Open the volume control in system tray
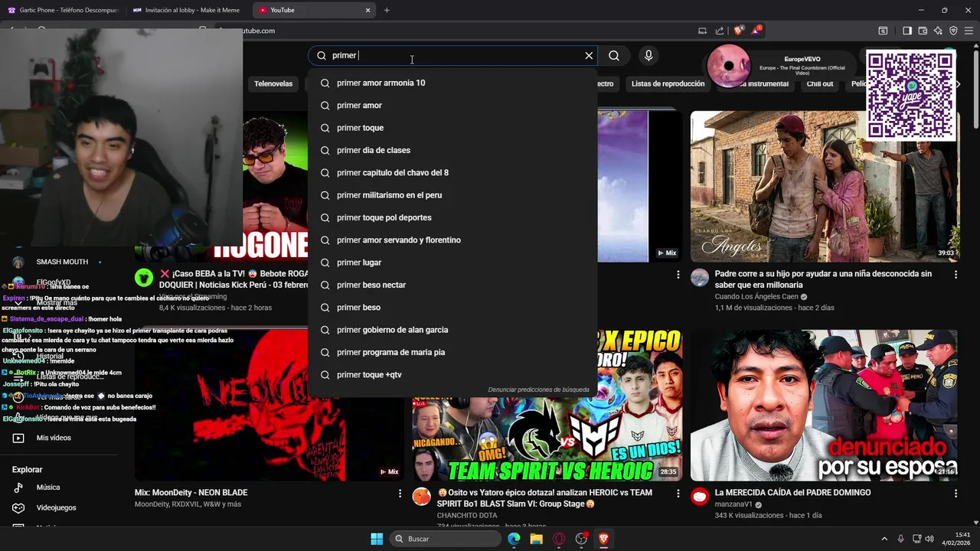 pos(929,539)
